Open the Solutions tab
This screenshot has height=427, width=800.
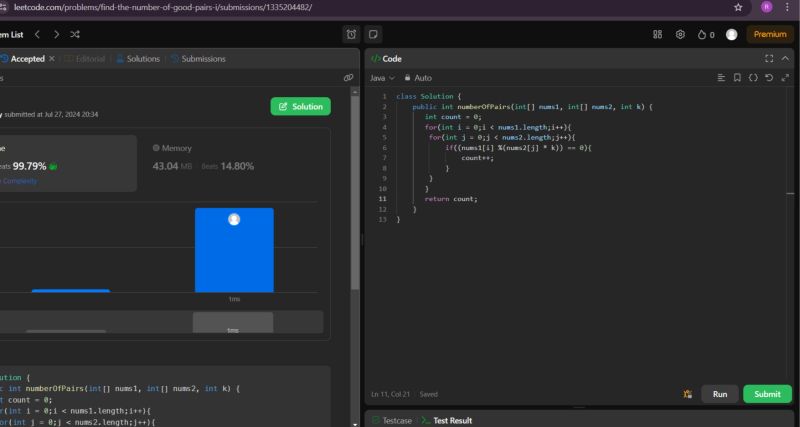[x=138, y=59]
